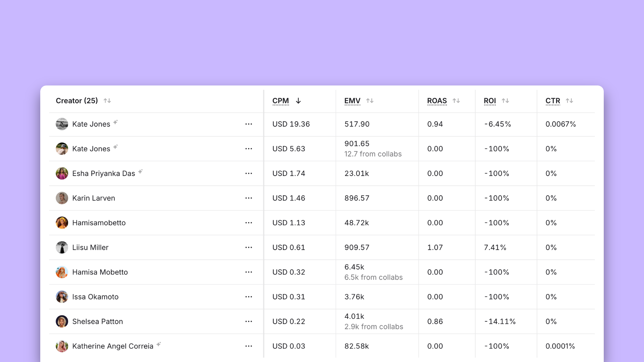The image size is (644, 362).
Task: Open more options for Esha Priyanka Das
Action: click(249, 174)
